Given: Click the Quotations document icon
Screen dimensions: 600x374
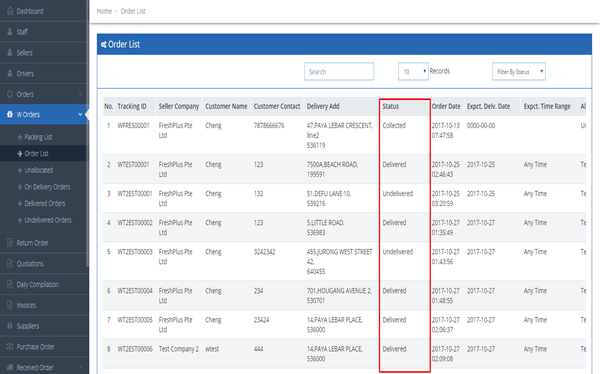Looking at the screenshot, I should tap(10, 264).
